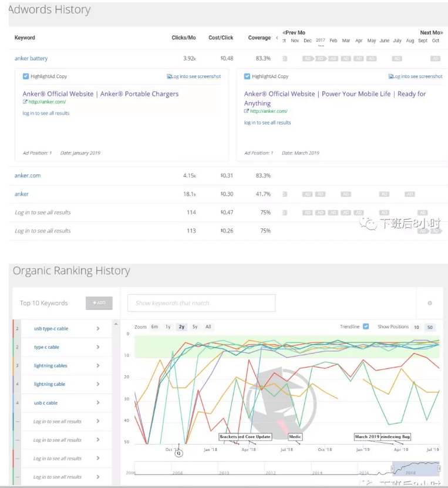Image resolution: width=448 pixels, height=488 pixels.
Task: Toggle the Trendline checkbox
Action: click(x=366, y=327)
